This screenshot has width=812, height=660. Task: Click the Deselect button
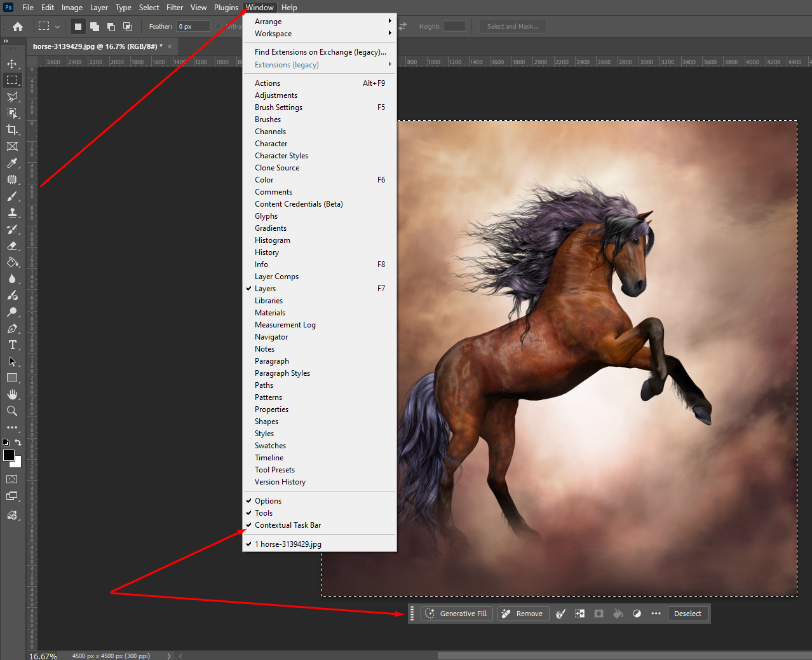coord(687,614)
